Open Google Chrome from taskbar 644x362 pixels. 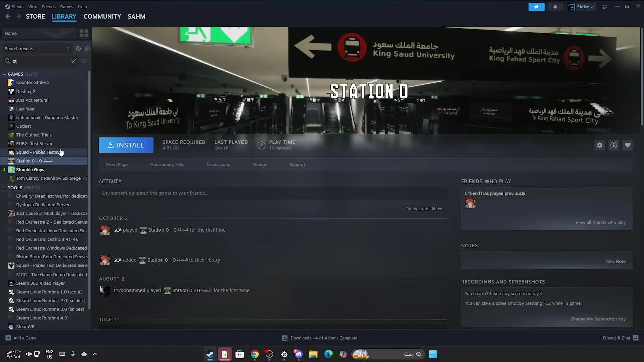(x=255, y=354)
